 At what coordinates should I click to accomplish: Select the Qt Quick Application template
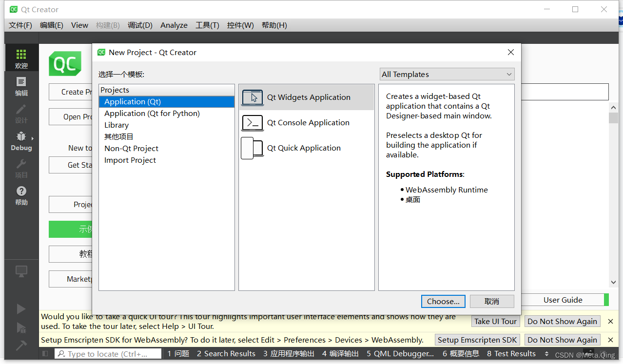point(306,148)
